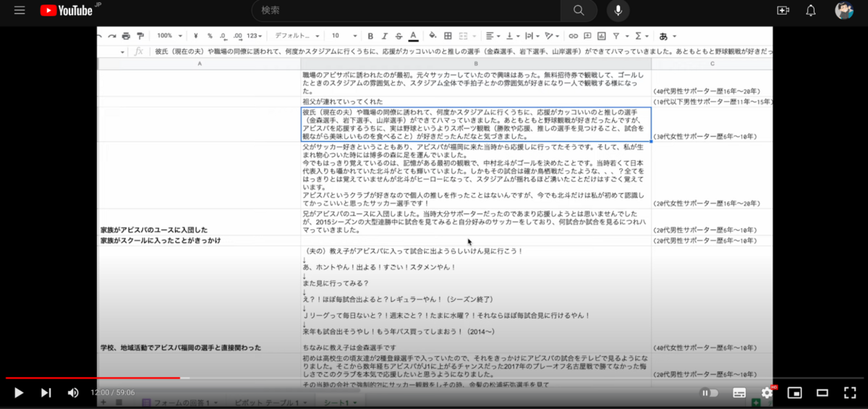Decrease decimal places button

[223, 35]
